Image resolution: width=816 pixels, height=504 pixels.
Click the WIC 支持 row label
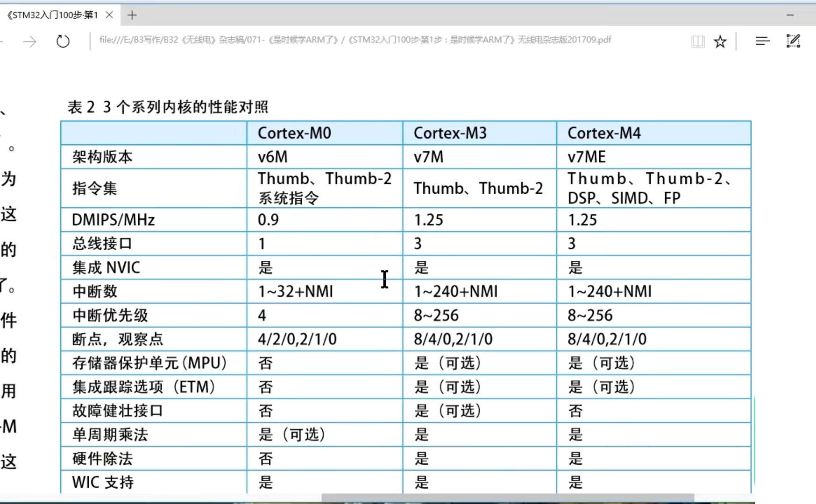point(103,482)
